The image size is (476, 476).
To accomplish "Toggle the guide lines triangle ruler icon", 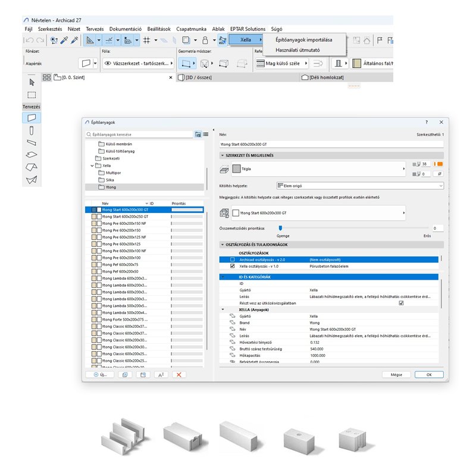I will (x=90, y=40).
